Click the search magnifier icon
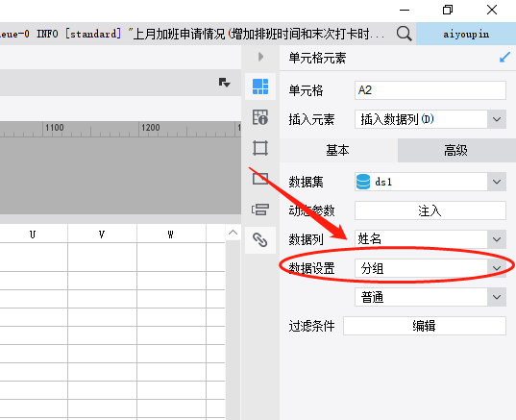Image resolution: width=516 pixels, height=420 pixels. click(x=404, y=34)
